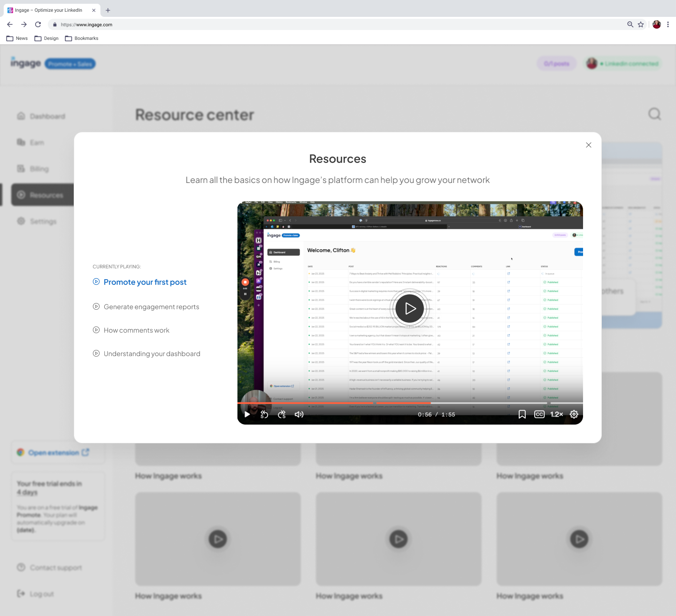676x616 pixels.
Task: Select the Ingage browser tab
Action: 52,10
